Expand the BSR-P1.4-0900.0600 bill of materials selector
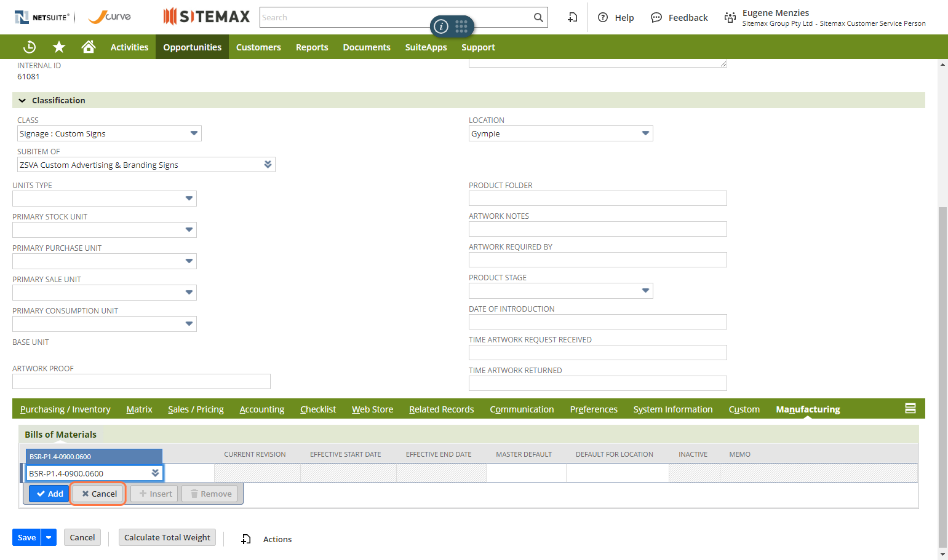This screenshot has height=560, width=948. coord(155,473)
